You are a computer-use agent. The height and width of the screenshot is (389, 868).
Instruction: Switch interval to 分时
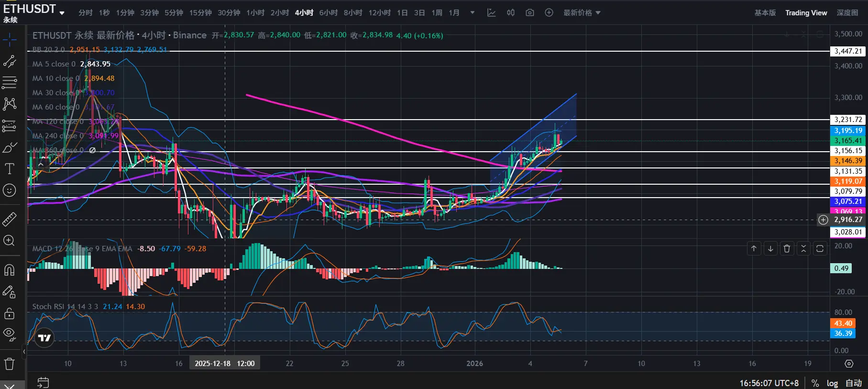[86, 13]
